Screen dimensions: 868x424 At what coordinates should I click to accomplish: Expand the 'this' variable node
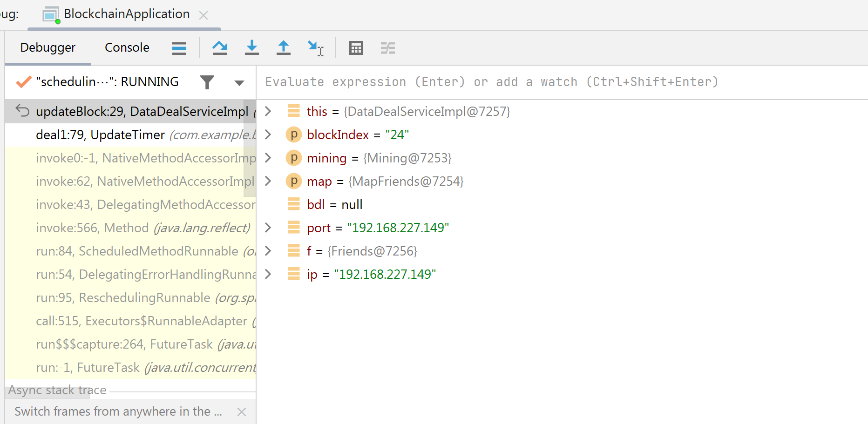pos(268,111)
